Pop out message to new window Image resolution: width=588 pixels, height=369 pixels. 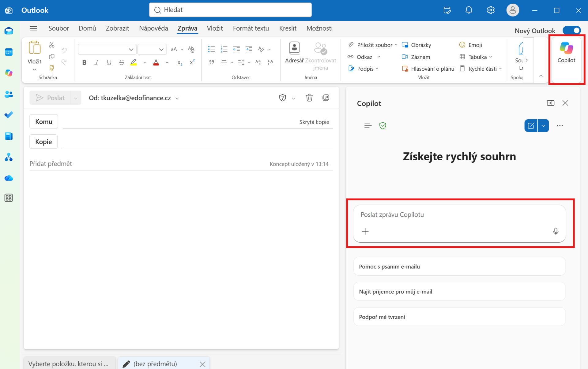pyautogui.click(x=326, y=98)
